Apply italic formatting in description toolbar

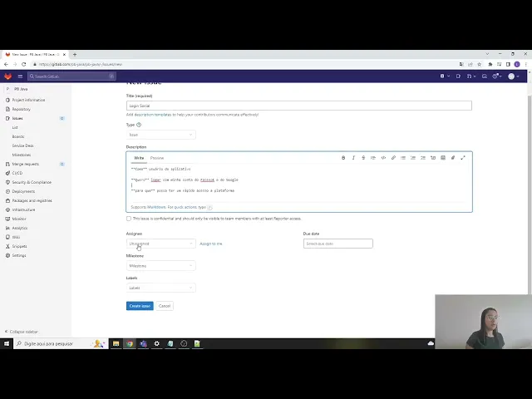353,158
